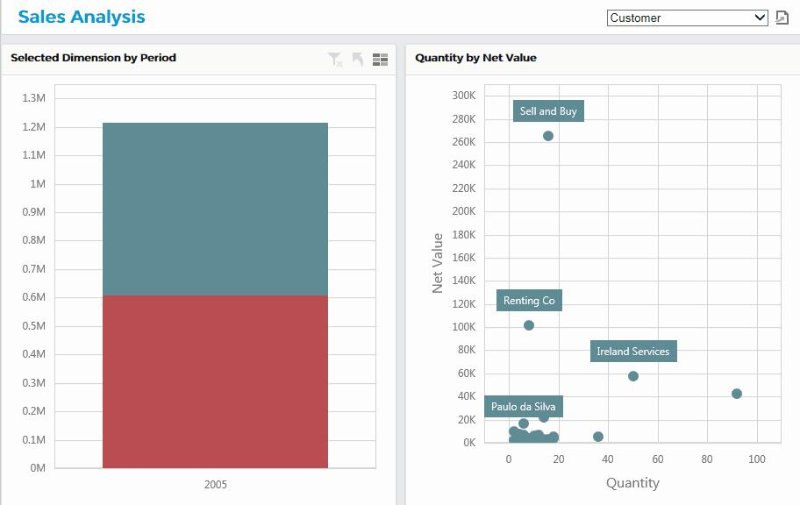The width and height of the screenshot is (800, 505).
Task: Clear filter icon in Selected Dimension panel
Action: click(x=335, y=59)
